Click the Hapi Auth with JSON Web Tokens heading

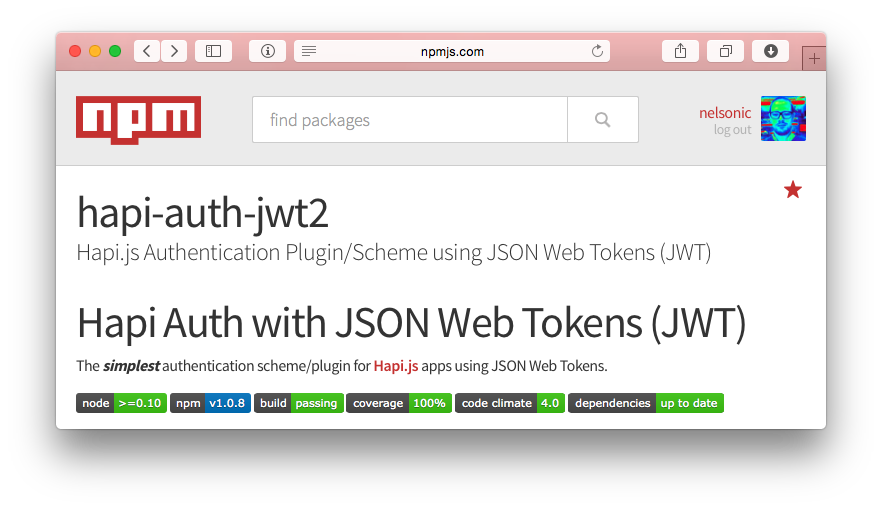(x=411, y=323)
